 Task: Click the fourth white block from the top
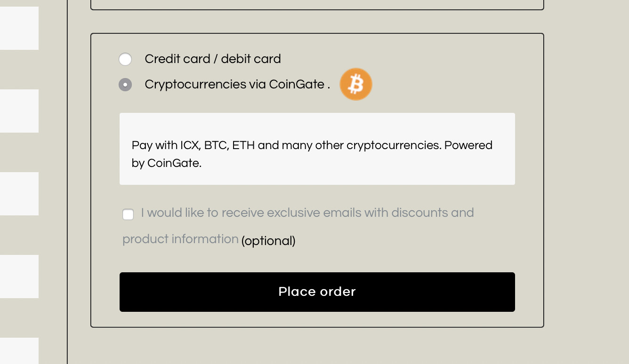pos(19,277)
